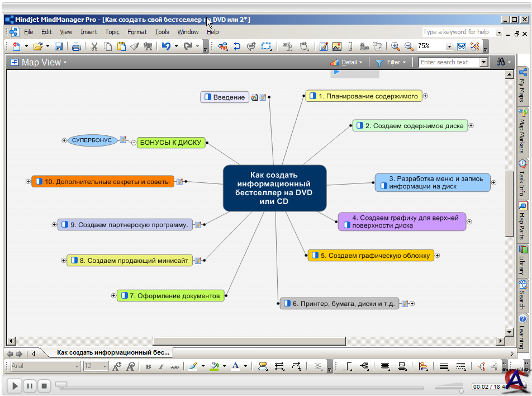Click the Detail button
Screen dimensions: 532x396
point(346,63)
